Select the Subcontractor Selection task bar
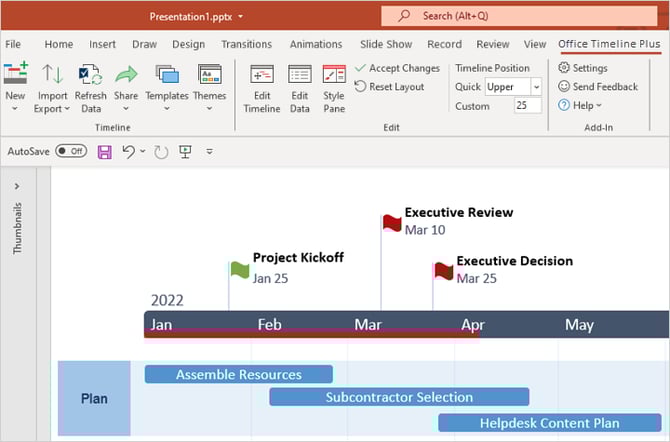Image resolution: width=670 pixels, height=442 pixels. coord(399,397)
